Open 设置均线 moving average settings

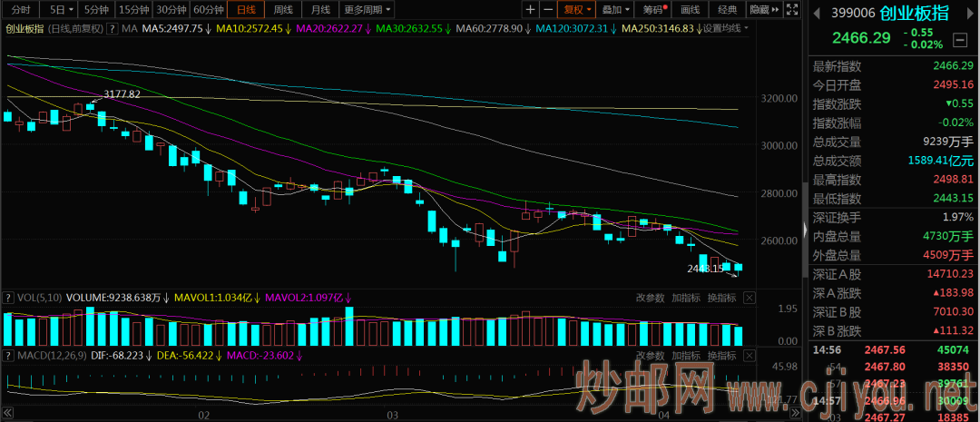(726, 28)
